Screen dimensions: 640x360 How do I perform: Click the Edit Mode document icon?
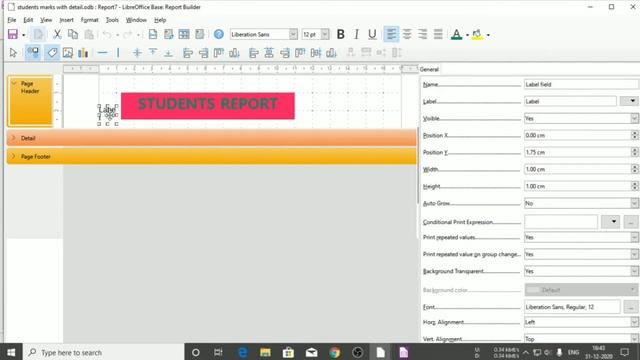coord(38,34)
